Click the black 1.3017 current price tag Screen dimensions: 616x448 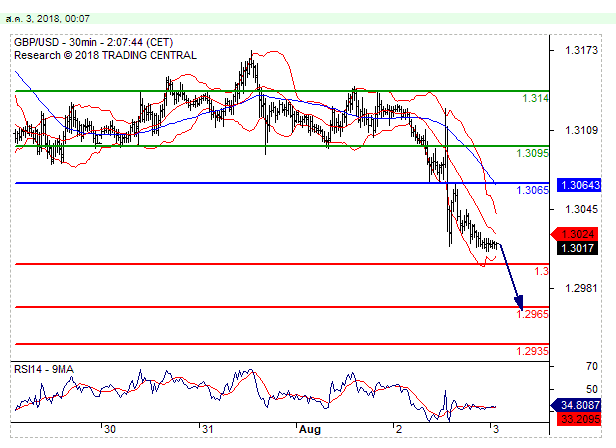(577, 248)
